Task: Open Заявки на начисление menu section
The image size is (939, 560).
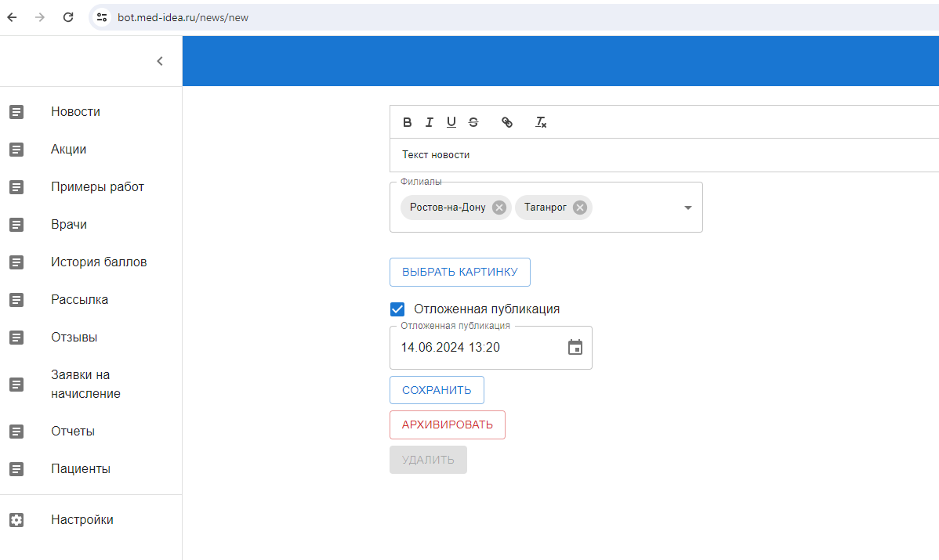Action: 91,384
